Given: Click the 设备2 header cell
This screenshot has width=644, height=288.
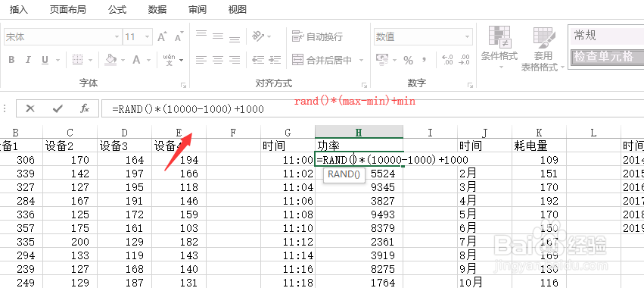Looking at the screenshot, I should (70, 146).
